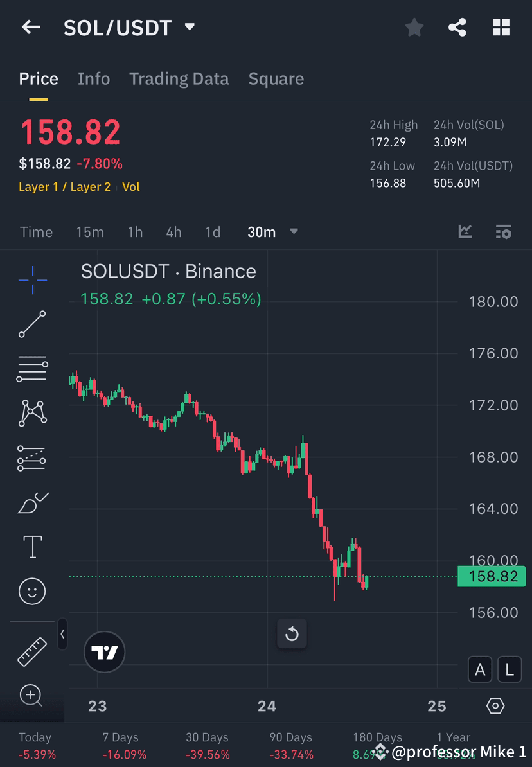Open the horizontal lines drawing tool
The image size is (532, 767).
pyautogui.click(x=32, y=369)
